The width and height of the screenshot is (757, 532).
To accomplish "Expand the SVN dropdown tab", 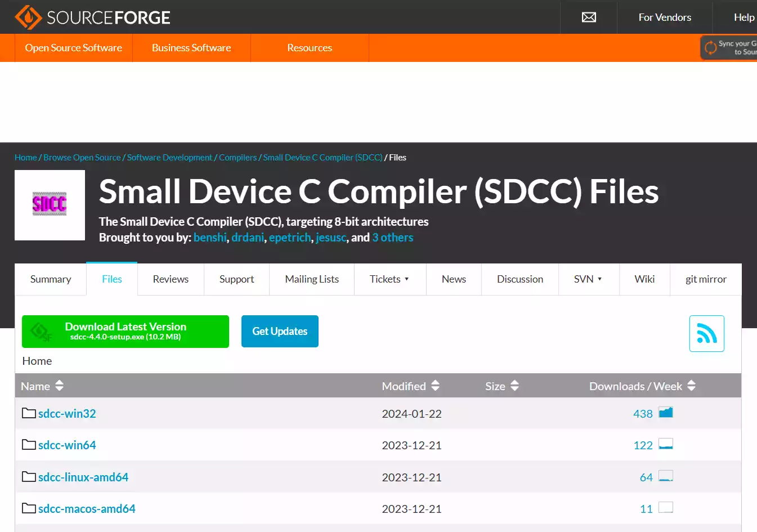I will [588, 279].
